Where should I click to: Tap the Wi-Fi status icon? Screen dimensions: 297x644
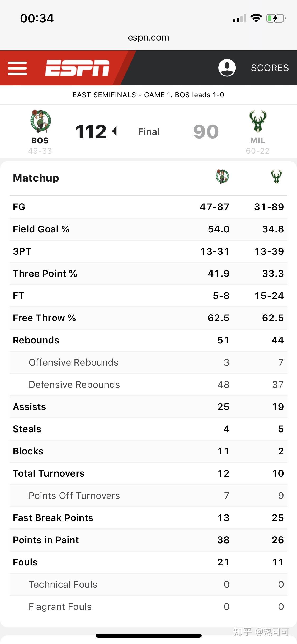[x=256, y=18]
